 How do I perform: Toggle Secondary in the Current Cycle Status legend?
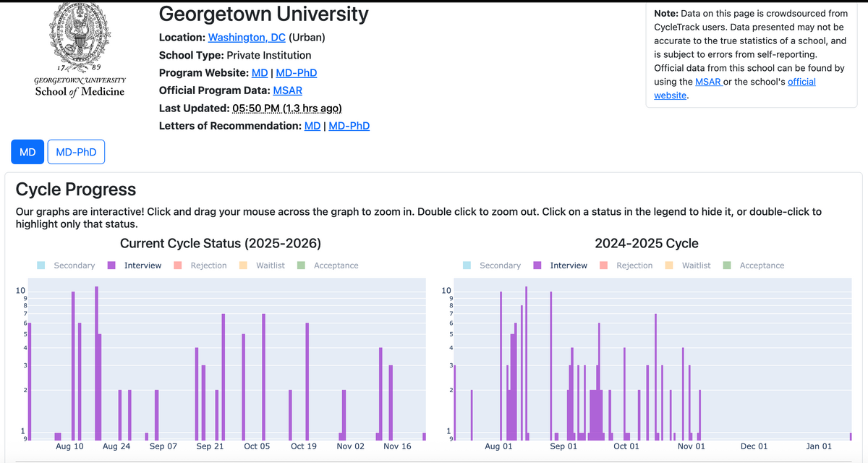[66, 266]
